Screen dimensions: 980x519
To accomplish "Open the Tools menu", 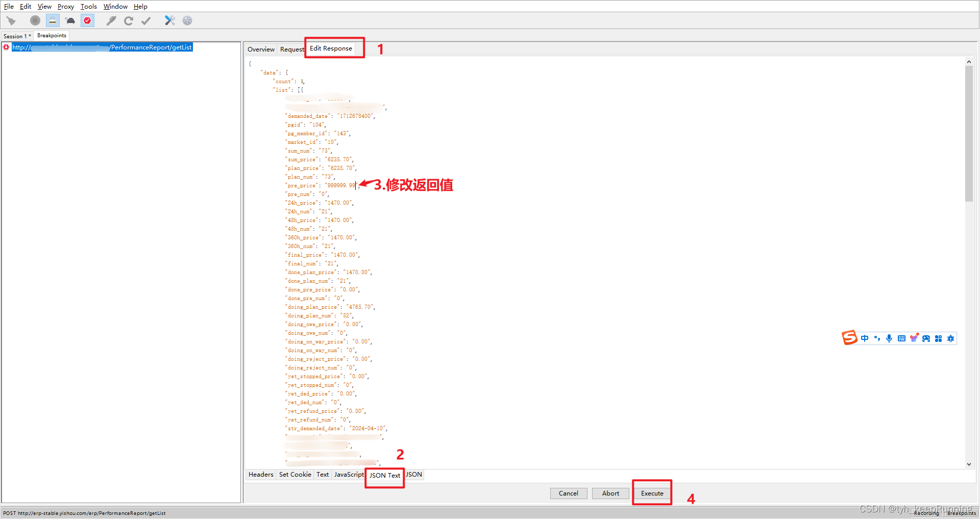I will pos(88,6).
